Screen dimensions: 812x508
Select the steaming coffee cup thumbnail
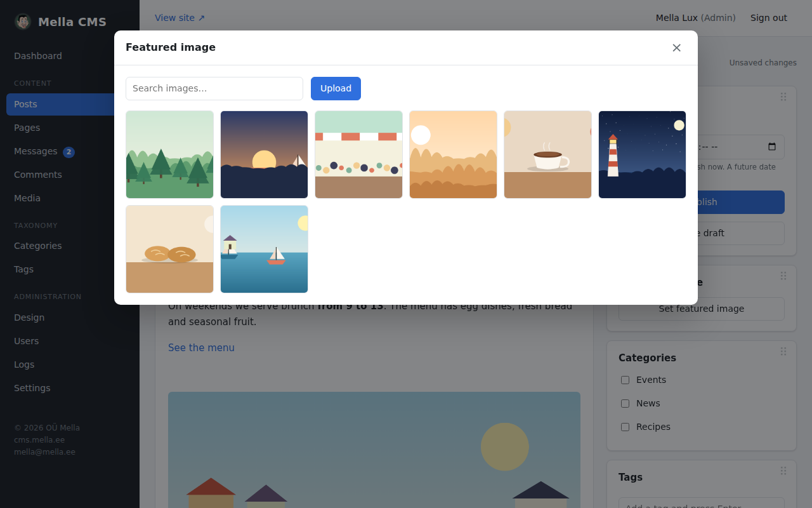pos(547,154)
